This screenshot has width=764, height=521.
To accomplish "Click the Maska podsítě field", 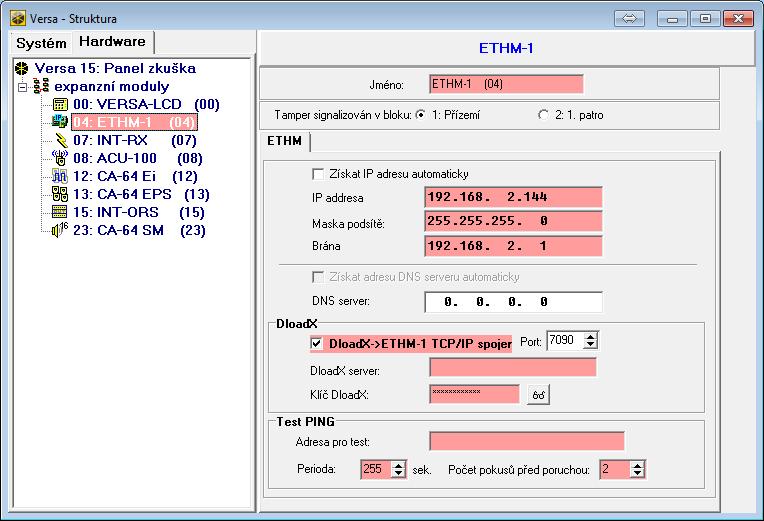I will 514,221.
